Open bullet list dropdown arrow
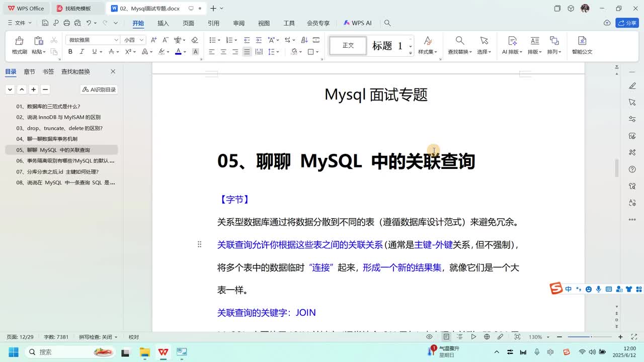 click(219, 40)
